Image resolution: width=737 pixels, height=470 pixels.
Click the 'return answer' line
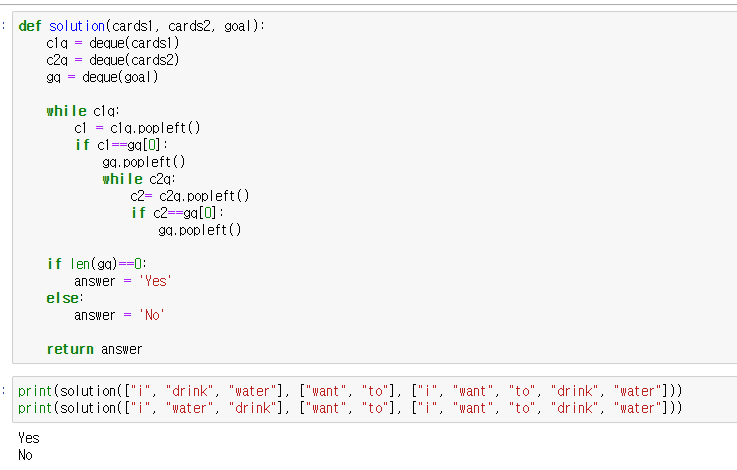[94, 349]
